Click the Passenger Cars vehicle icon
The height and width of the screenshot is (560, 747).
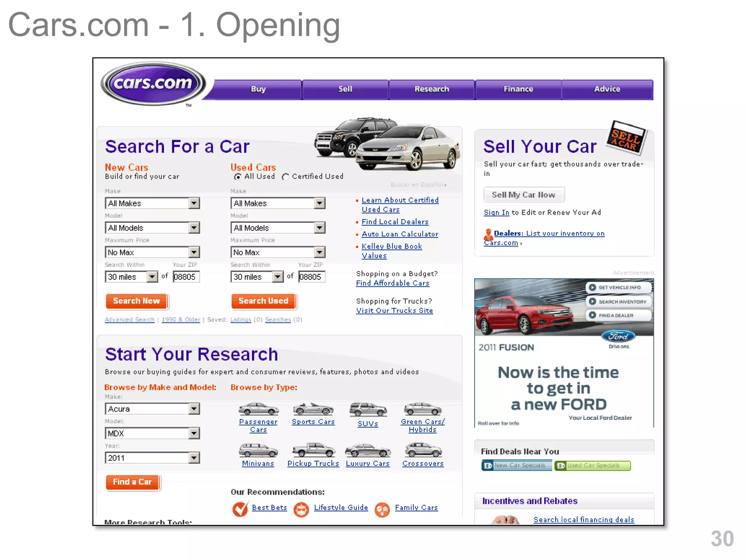point(258,409)
